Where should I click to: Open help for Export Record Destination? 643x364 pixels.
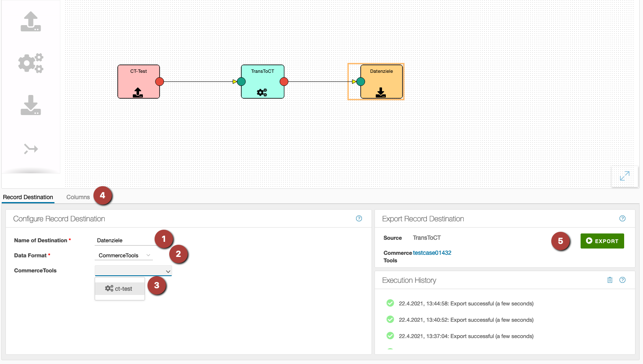[622, 218]
